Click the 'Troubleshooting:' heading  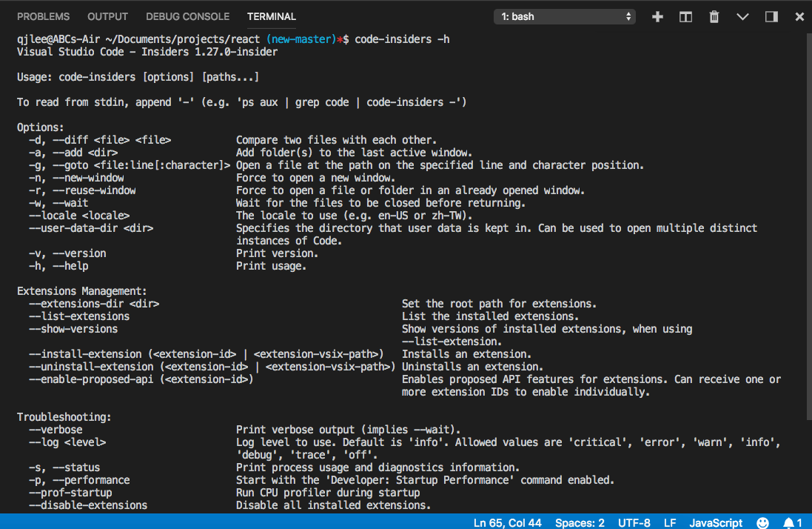(64, 417)
